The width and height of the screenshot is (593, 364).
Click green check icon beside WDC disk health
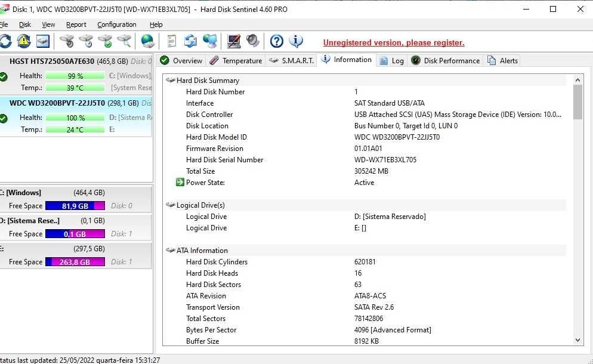[x=4, y=118]
